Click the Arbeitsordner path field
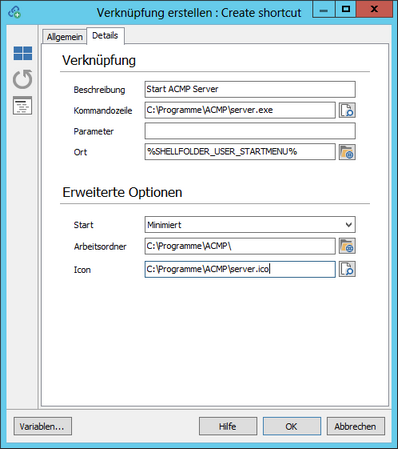Screen dimensions: 398x449 (x=240, y=246)
